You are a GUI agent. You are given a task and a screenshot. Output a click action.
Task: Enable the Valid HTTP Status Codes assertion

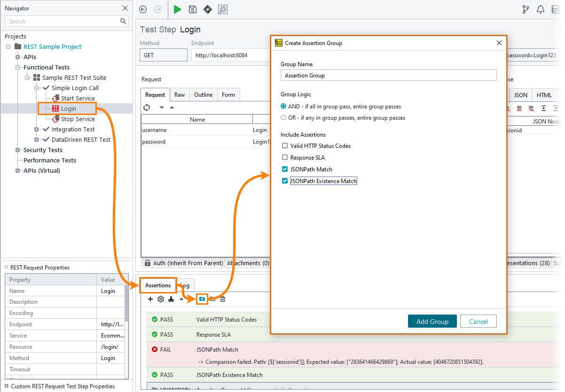[x=284, y=146]
